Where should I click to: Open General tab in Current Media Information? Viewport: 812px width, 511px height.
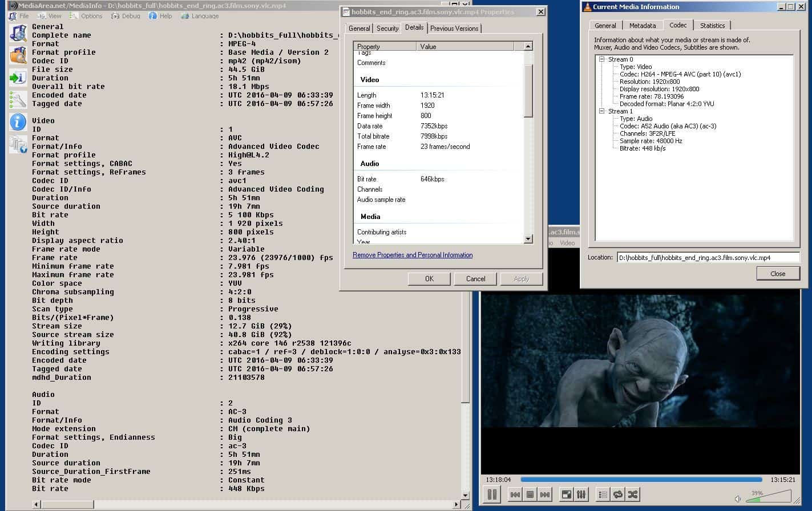[605, 26]
